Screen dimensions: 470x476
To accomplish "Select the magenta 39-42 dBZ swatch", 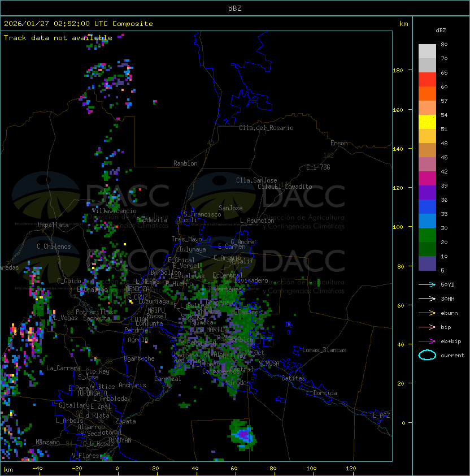I will tap(427, 178).
